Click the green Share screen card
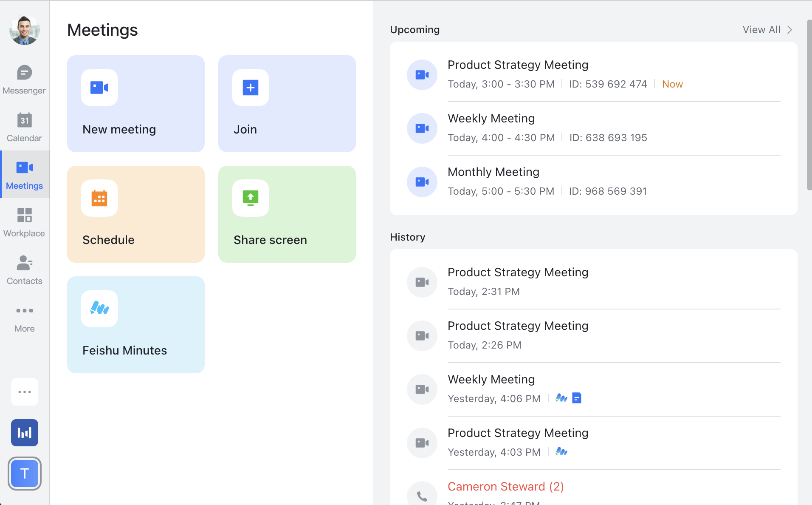This screenshot has width=812, height=505. 287,214
